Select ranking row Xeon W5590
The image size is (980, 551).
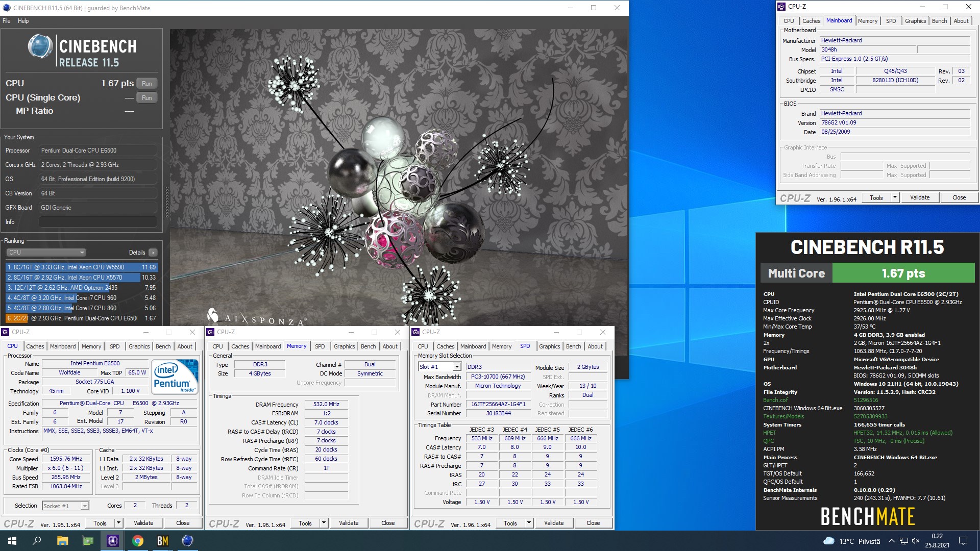click(82, 267)
